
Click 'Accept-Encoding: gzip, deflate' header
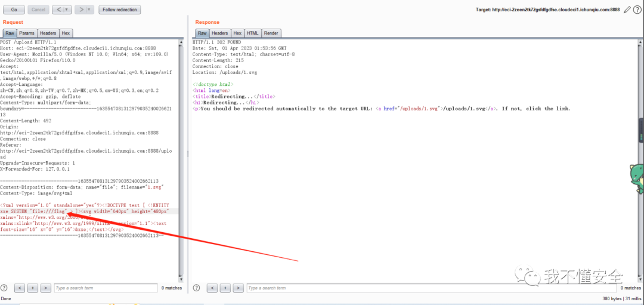(x=41, y=97)
